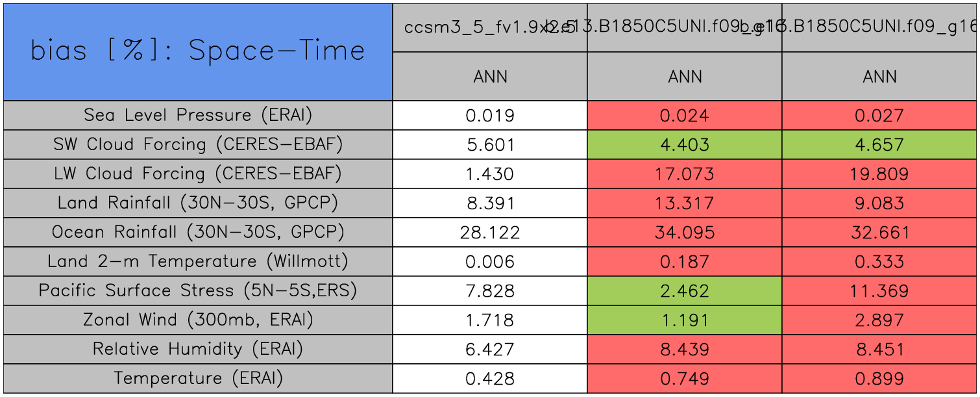Image resolution: width=980 pixels, height=397 pixels.
Task: Select the Land 2-m Temperature (Willmott) row label
Action: click(x=198, y=262)
